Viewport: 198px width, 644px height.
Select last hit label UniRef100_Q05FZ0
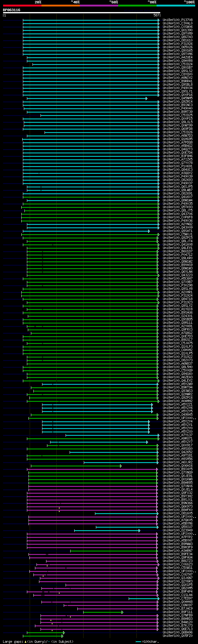pos(178,636)
